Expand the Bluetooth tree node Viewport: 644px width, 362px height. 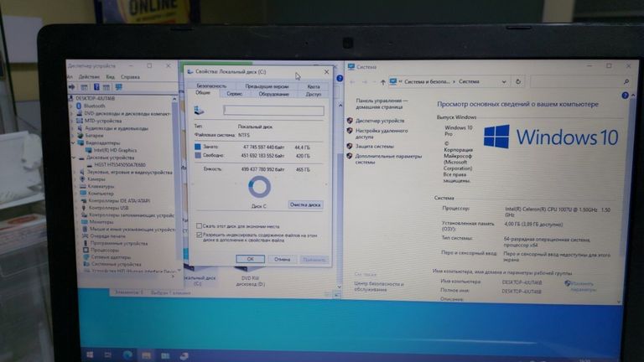72,106
